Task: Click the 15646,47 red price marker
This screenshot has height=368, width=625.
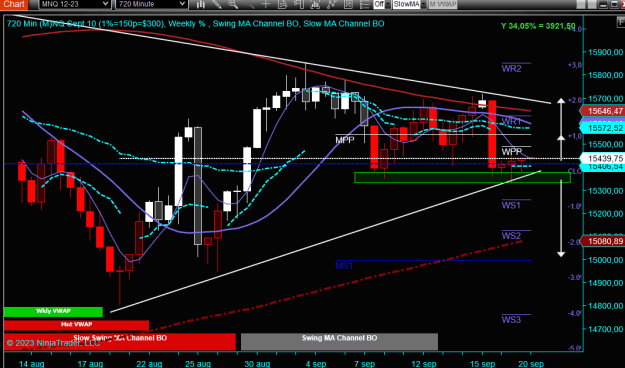Action: tap(603, 111)
